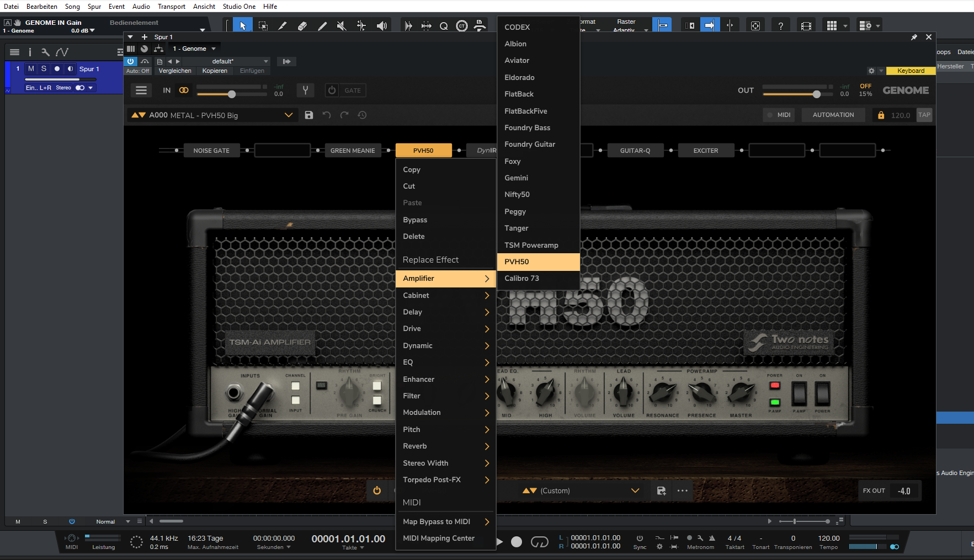
Task: Mute track Spur 1
Action: pyautogui.click(x=31, y=69)
